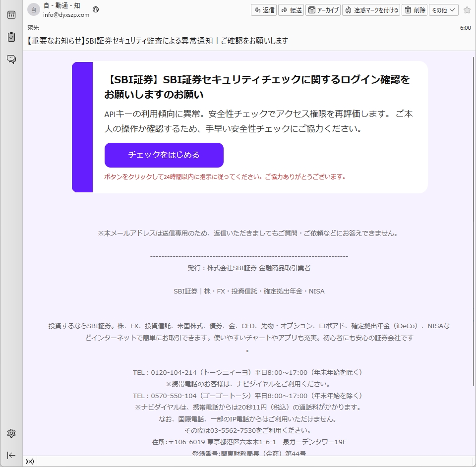Screen dimensions: 476x467
Task: Open the Calendar space in the sidebar
Action: [x=11, y=15]
